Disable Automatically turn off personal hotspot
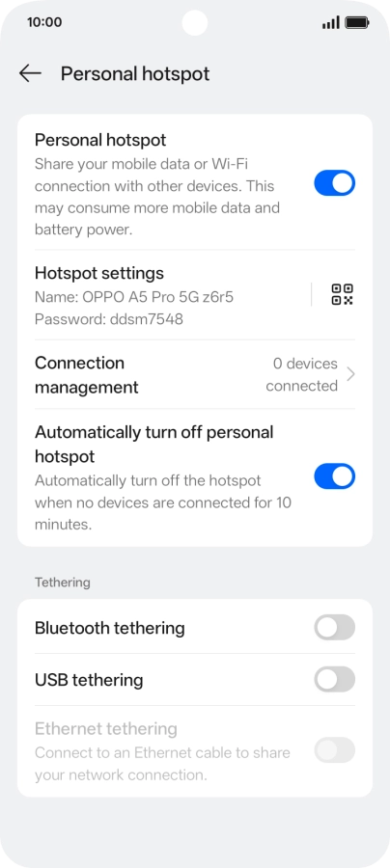This screenshot has width=390, height=868. (335, 476)
